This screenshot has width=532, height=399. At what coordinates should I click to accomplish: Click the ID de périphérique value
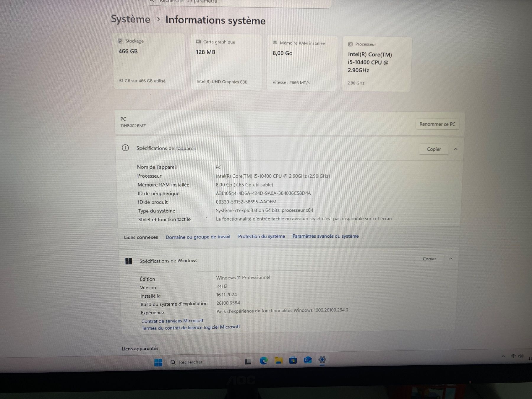263,193
